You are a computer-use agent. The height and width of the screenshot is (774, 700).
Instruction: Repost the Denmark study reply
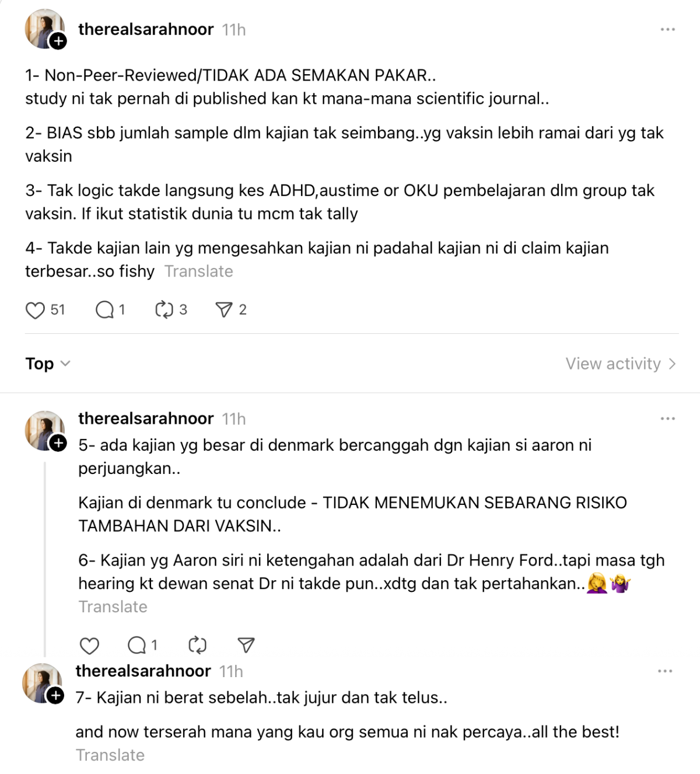[x=198, y=646]
